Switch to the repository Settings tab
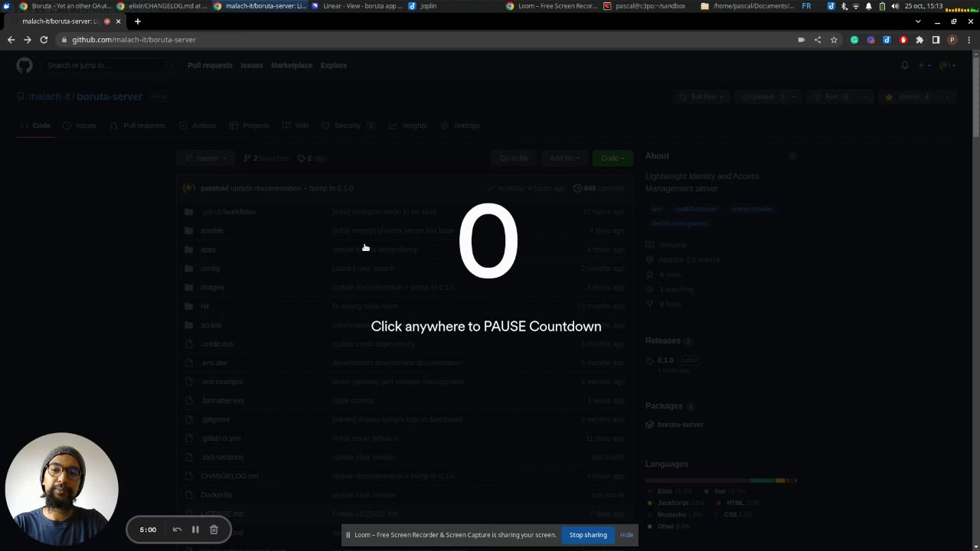980x551 pixels. (x=460, y=126)
